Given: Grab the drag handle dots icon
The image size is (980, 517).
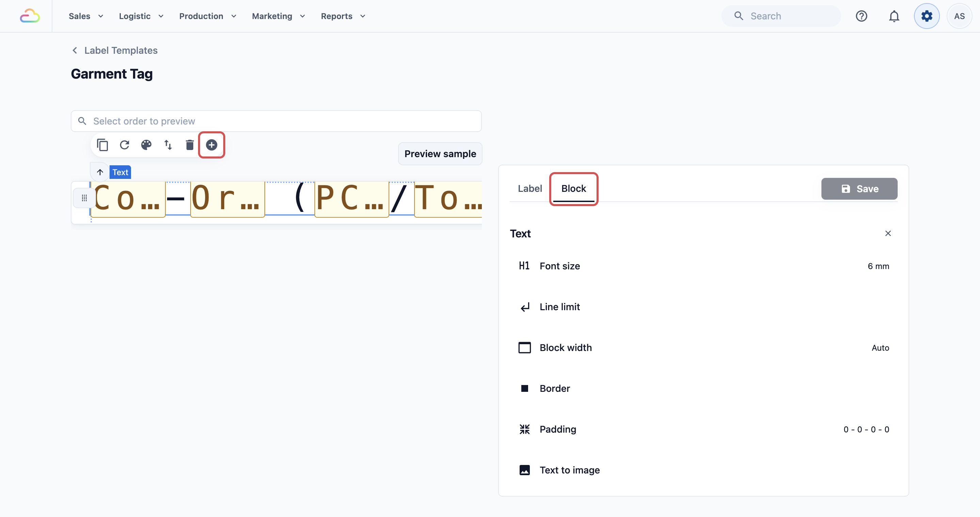Looking at the screenshot, I should 84,198.
